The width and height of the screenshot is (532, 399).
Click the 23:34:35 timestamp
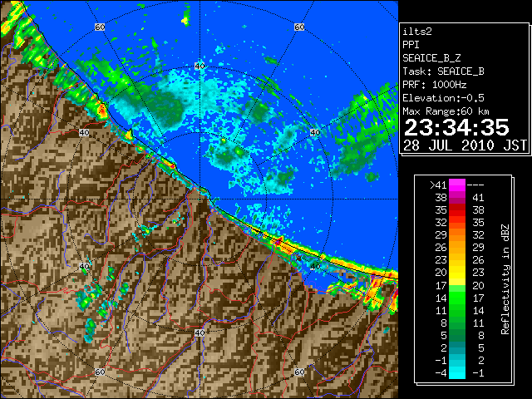[456, 128]
